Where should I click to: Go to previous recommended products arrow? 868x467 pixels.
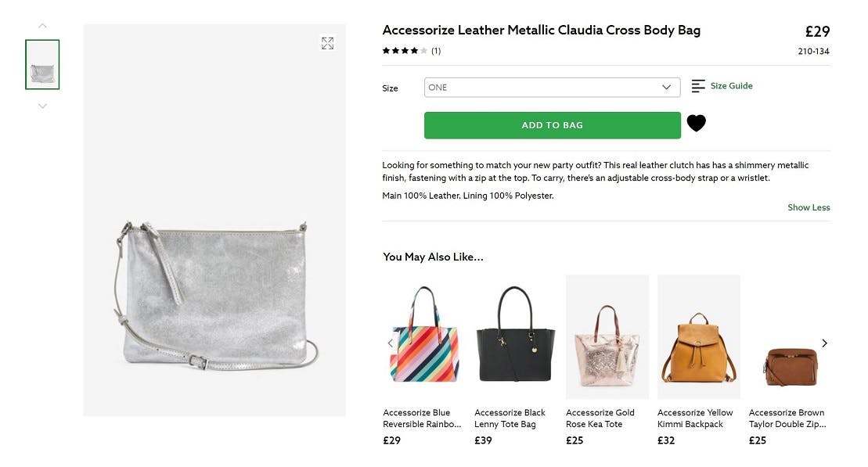point(390,343)
